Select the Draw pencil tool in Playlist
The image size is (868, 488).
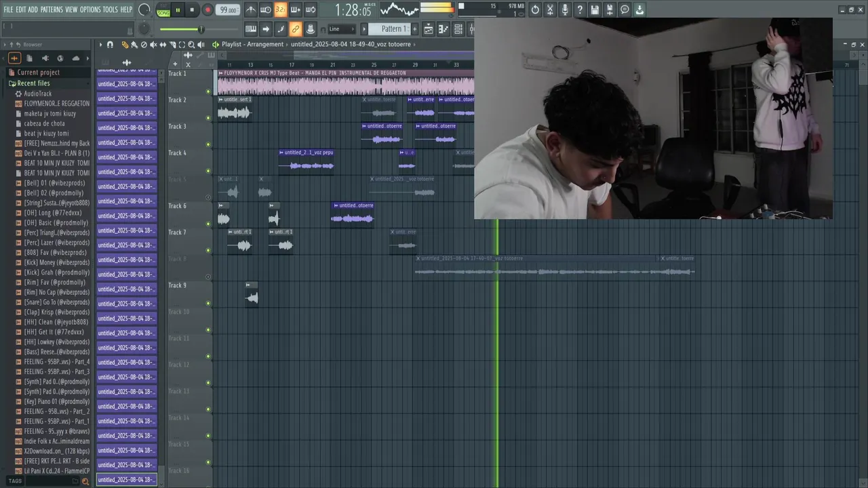point(125,45)
